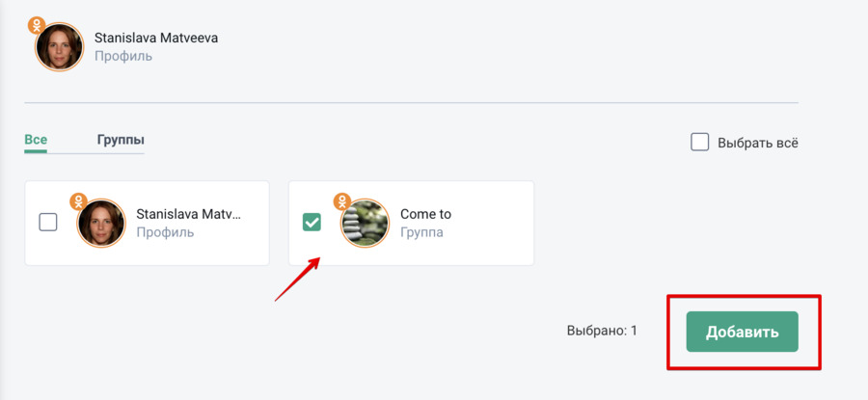Click the Группа label under Come to

click(421, 232)
